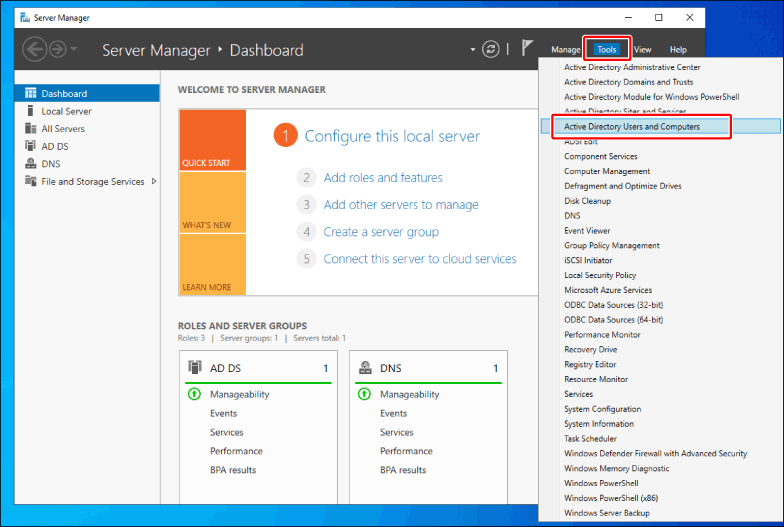Open Active Directory Users and Computers
This screenshot has height=527, width=784.
632,126
